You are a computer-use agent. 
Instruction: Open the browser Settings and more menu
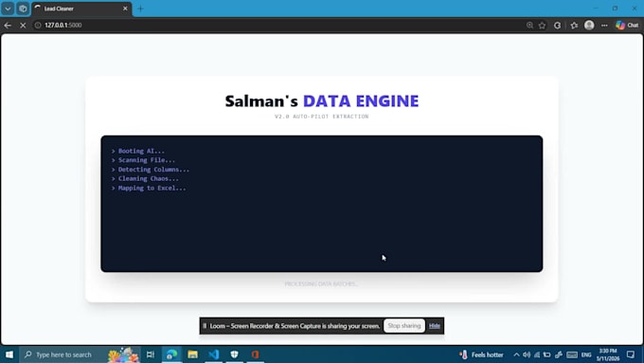point(604,25)
